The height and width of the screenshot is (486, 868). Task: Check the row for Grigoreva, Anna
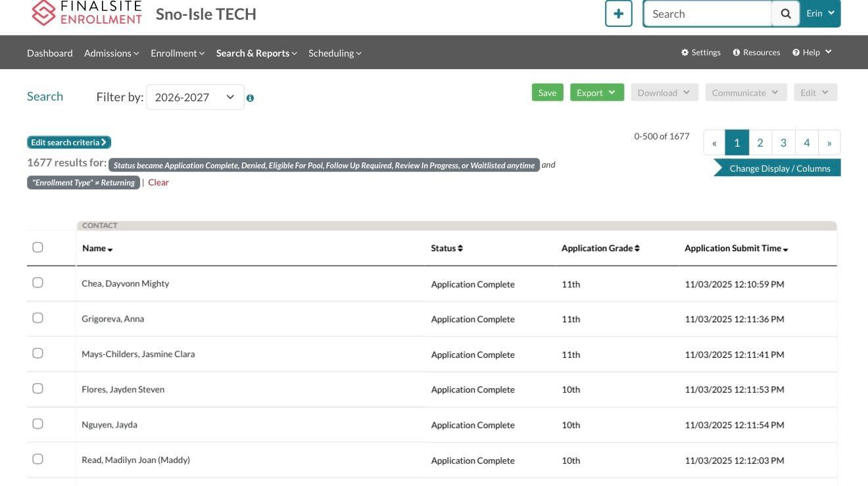coord(37,317)
